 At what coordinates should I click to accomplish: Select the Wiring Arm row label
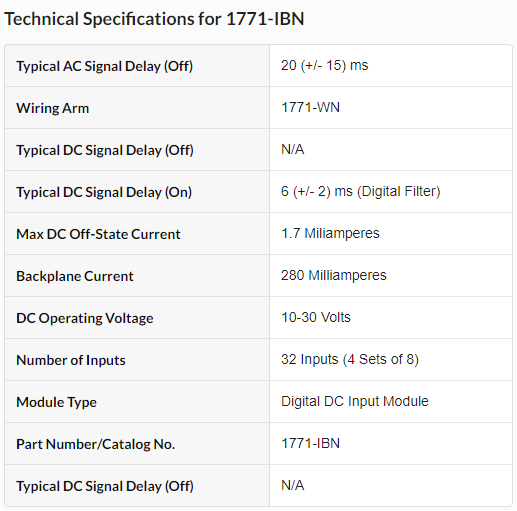[53, 108]
